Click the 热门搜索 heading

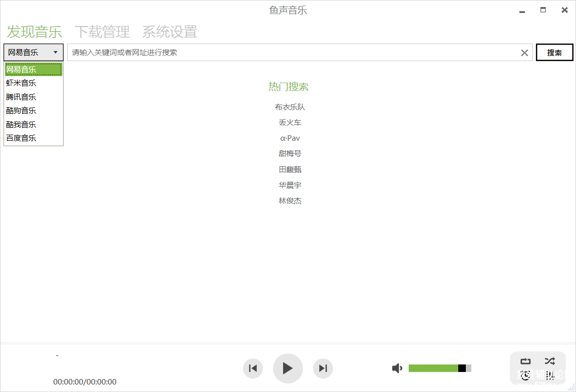[x=289, y=87]
